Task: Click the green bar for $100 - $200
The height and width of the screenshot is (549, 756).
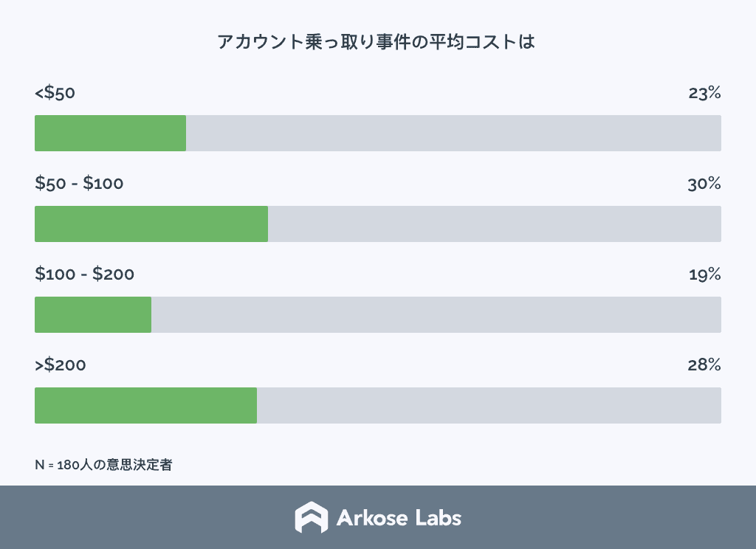Action: tap(93, 315)
